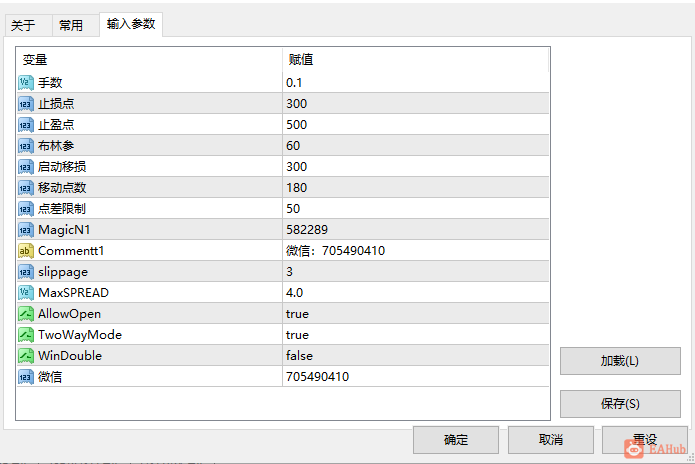Click the boolean icon beside AllowOpen
Screen dimensions: 695x464
26,314
